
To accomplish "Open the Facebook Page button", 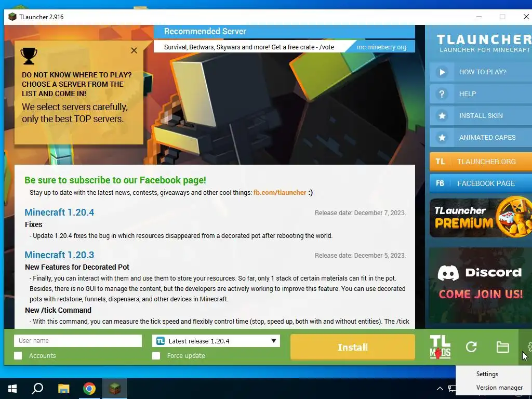I will [x=481, y=183].
